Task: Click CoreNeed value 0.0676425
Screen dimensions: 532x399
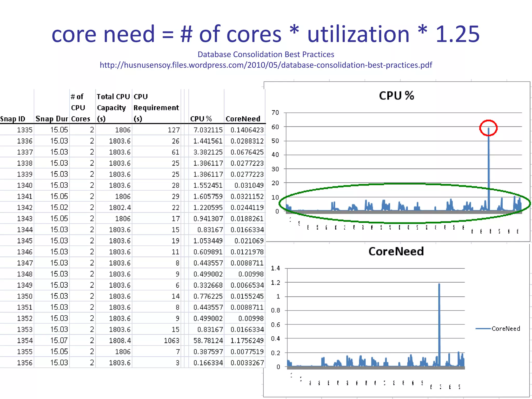Action: click(x=247, y=152)
